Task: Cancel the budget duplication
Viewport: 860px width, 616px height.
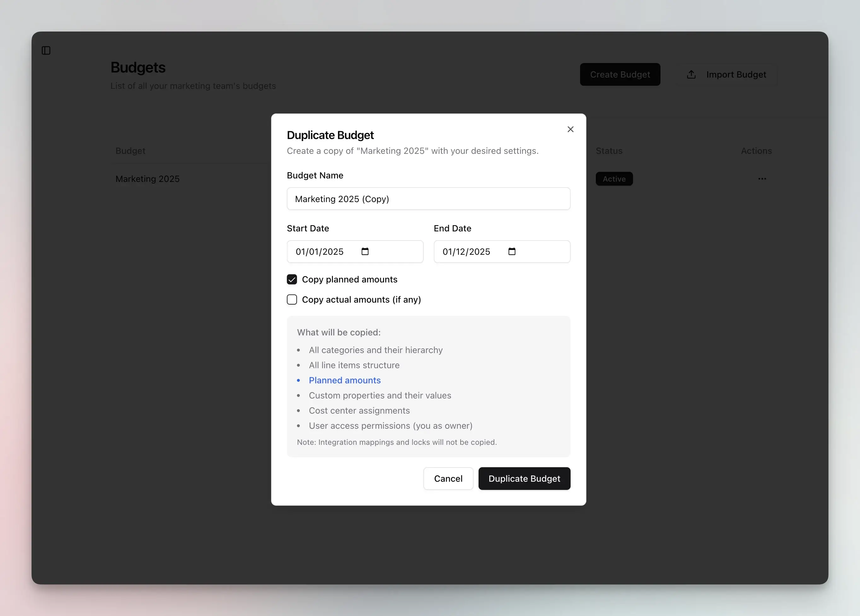Action: 448,479
